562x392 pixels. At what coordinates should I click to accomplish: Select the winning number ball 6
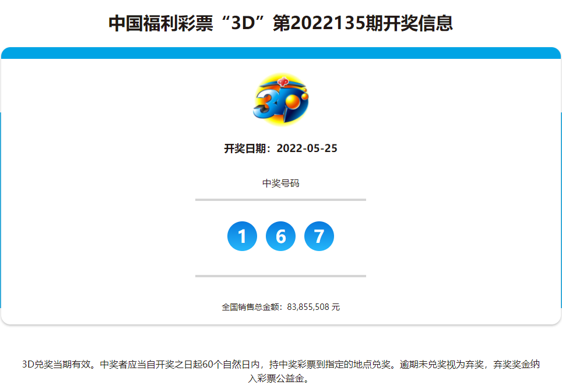point(280,236)
